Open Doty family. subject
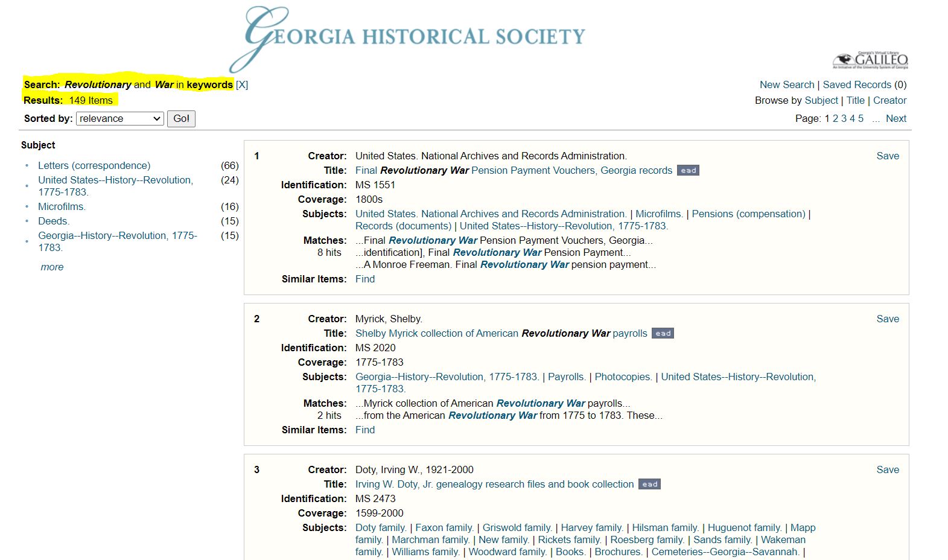The height and width of the screenshot is (560, 948). [x=381, y=527]
